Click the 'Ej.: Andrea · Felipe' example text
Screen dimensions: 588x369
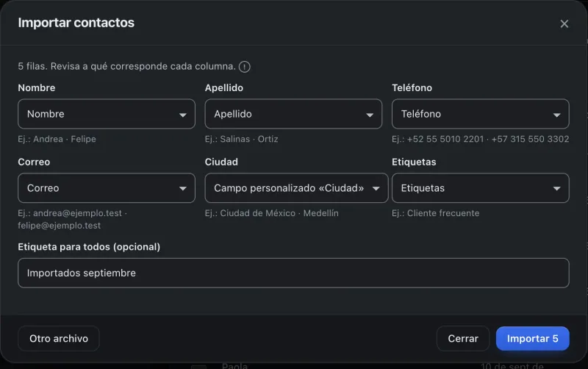click(x=57, y=139)
